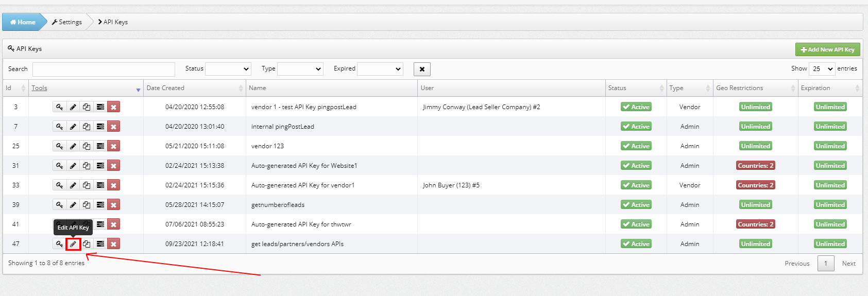Click the Active status badge for Id 3
The image size is (868, 296).
coord(636,107)
